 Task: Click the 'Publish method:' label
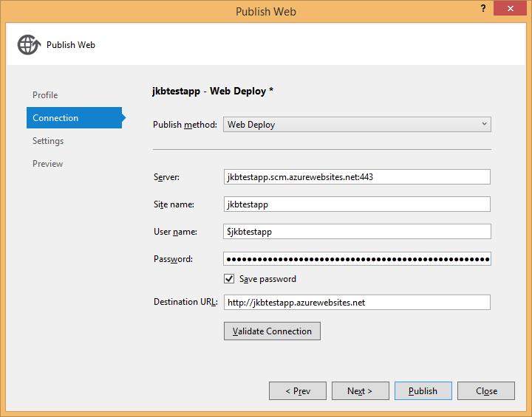coord(185,125)
